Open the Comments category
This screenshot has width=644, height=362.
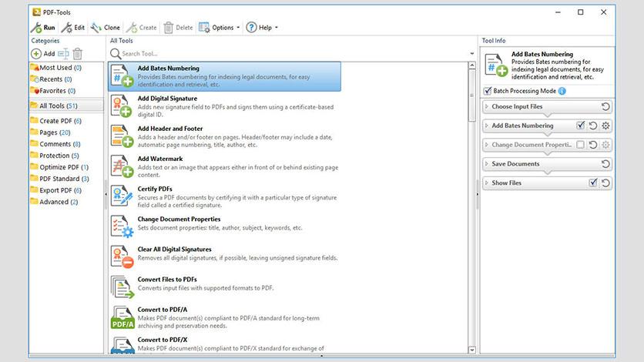(x=66, y=144)
